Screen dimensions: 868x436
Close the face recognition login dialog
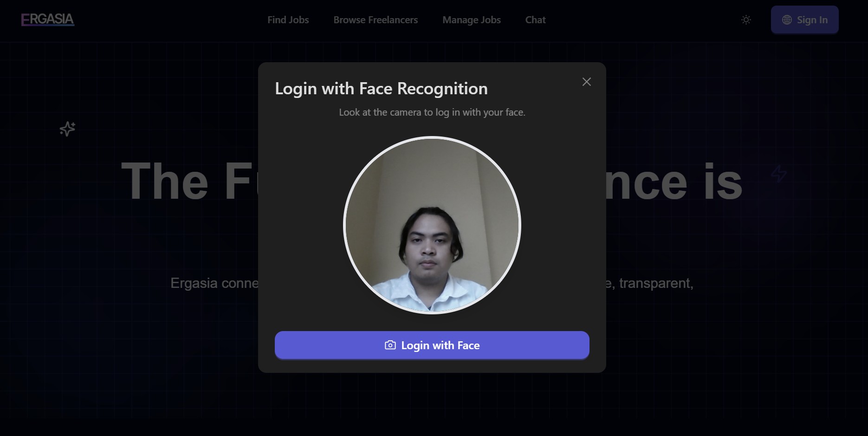[586, 82]
